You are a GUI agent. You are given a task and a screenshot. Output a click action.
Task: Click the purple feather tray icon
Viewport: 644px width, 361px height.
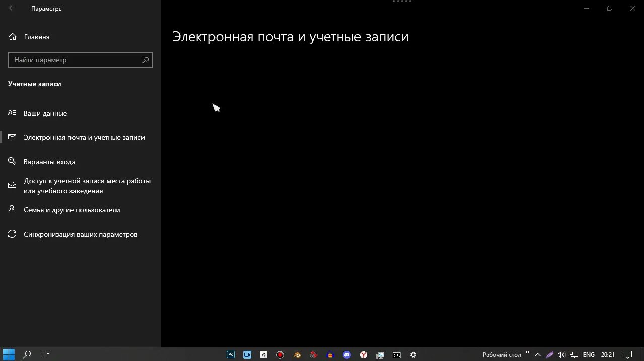(550, 354)
